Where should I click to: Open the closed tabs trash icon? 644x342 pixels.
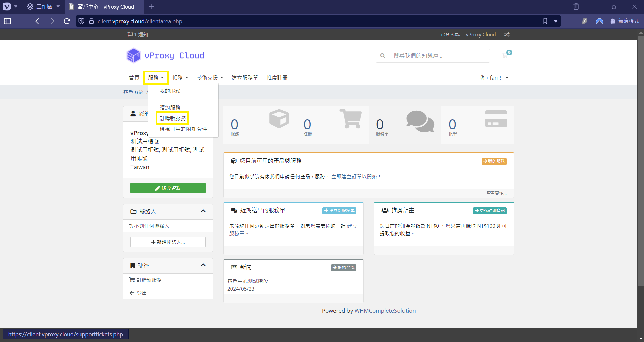point(576,7)
